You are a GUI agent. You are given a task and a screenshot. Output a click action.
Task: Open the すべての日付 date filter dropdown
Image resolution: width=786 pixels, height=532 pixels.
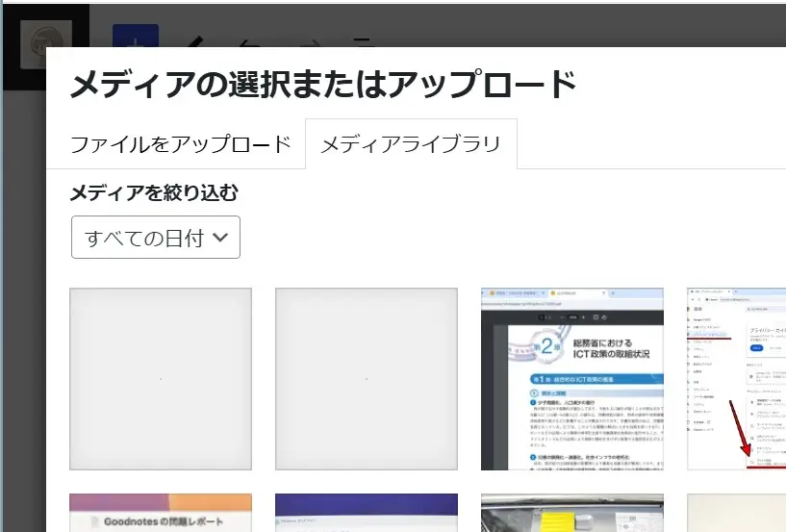tap(156, 238)
